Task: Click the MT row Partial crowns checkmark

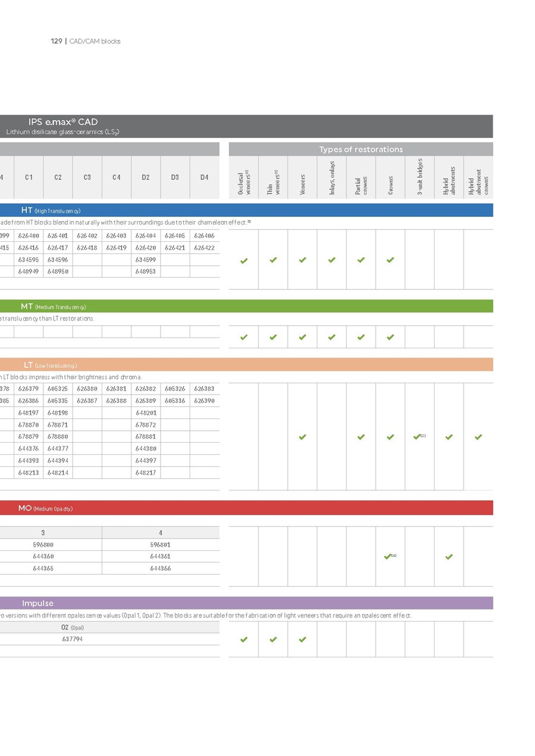Action: tap(361, 338)
